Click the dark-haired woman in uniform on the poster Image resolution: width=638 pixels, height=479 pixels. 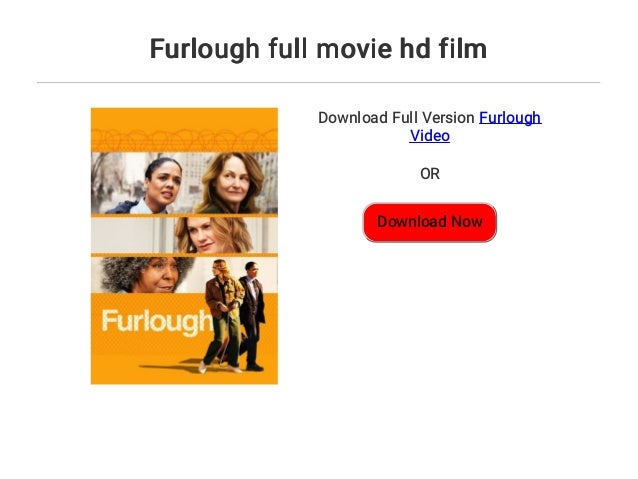(155, 186)
